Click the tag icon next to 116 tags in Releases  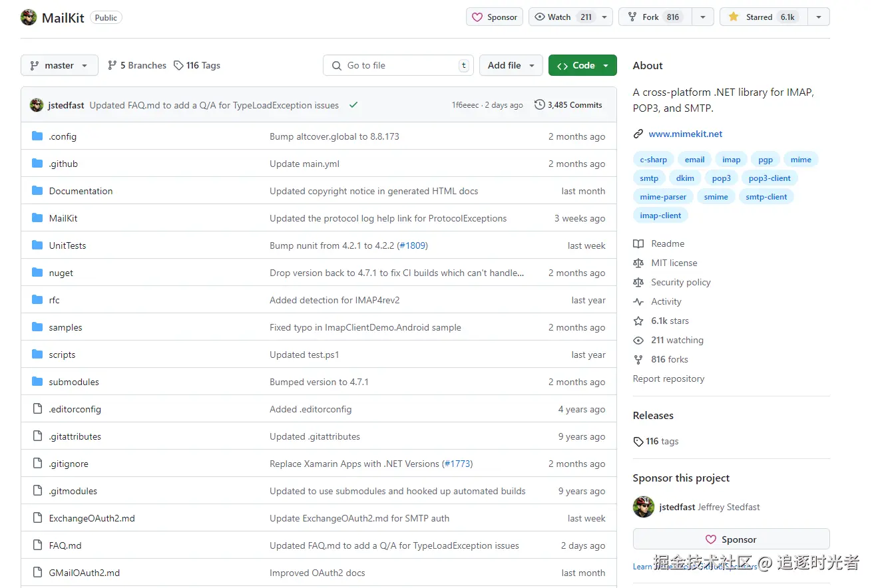click(638, 442)
